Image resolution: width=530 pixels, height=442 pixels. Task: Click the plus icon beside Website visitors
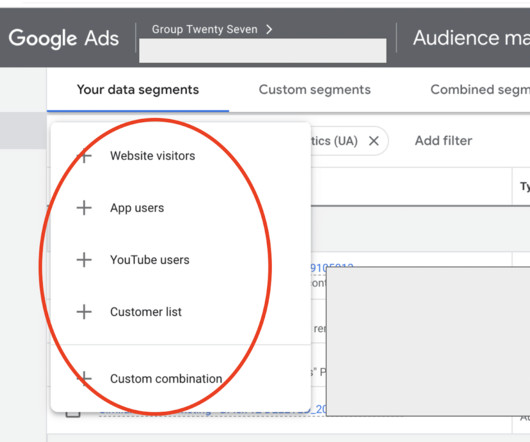pyautogui.click(x=84, y=156)
